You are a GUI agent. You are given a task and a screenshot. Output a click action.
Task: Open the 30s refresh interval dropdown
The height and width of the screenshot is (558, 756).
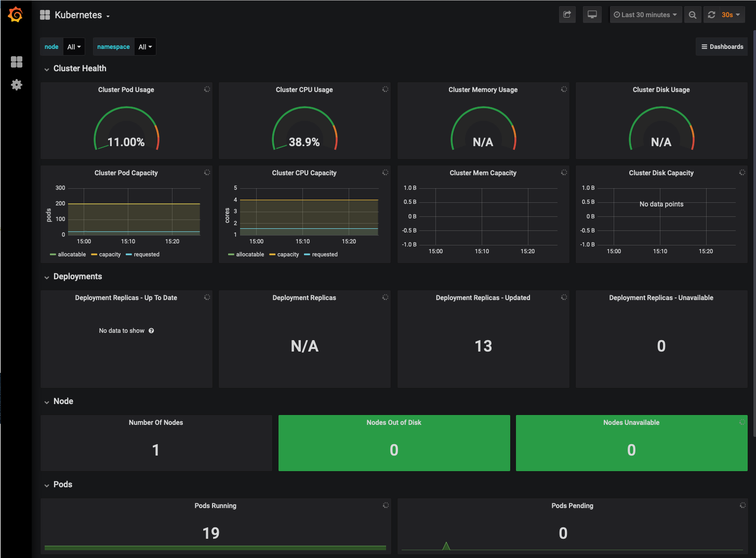point(731,15)
